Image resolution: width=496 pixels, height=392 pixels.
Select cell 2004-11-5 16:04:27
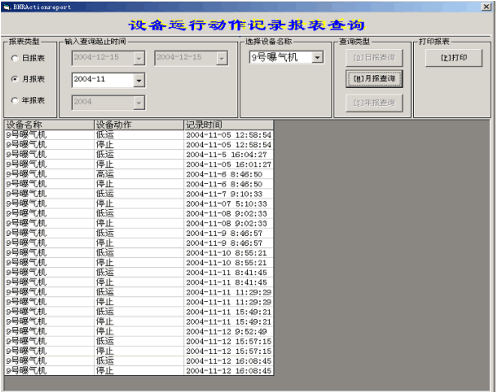coord(228,155)
